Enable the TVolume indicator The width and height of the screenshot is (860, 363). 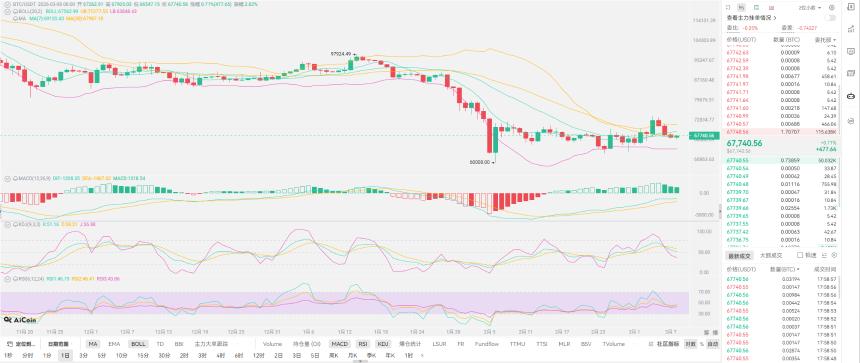pyautogui.click(x=614, y=344)
